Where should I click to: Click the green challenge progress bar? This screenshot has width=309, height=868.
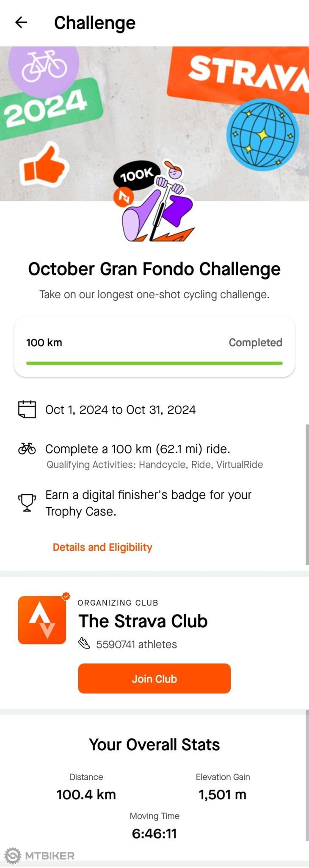154,363
